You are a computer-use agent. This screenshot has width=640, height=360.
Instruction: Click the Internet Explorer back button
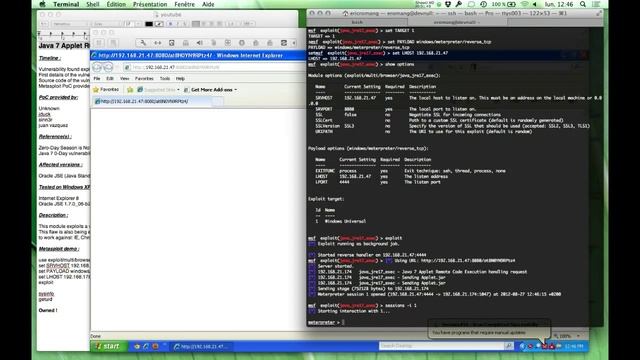pos(97,67)
